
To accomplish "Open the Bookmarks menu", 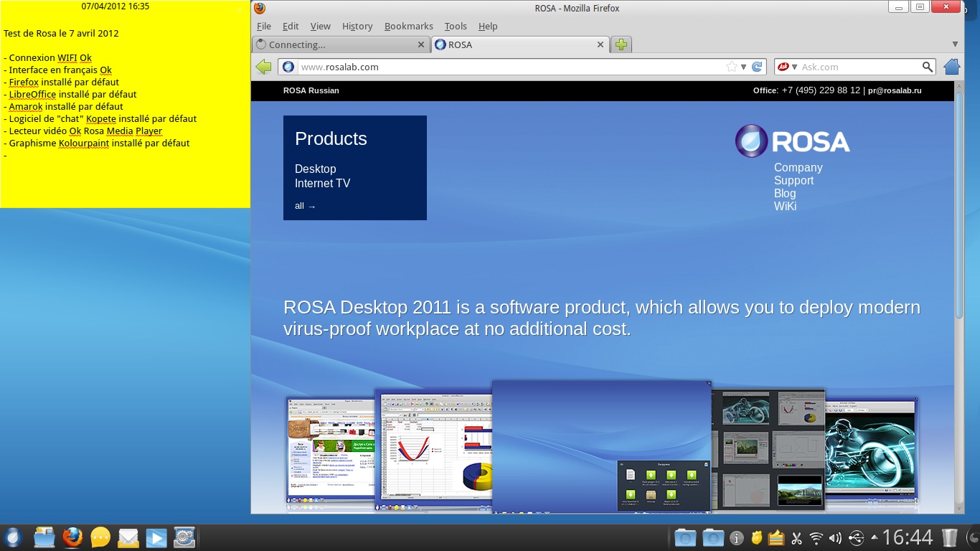I will pyautogui.click(x=409, y=27).
